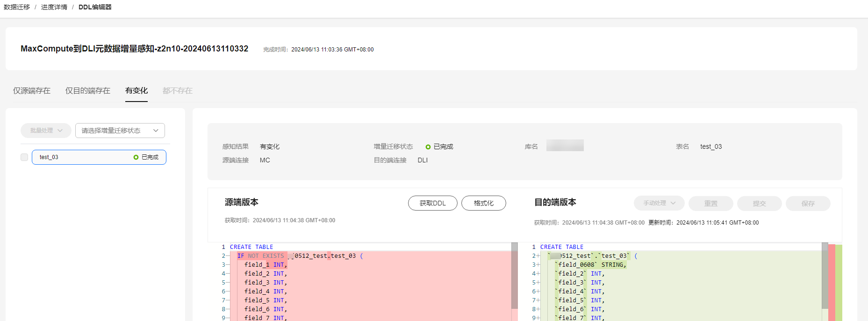Click source line 'IF NOT EXISTS' in editor

[260, 256]
